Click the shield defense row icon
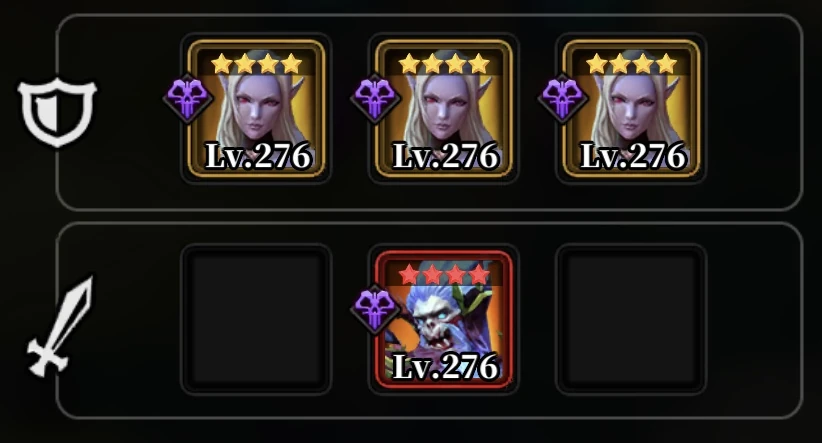Screen dimensions: 822x443 (57, 112)
